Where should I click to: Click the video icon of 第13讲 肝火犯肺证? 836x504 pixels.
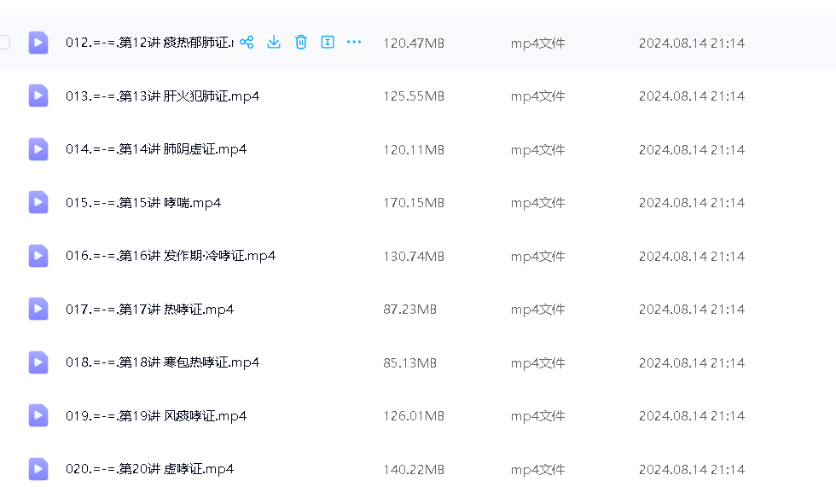coord(38,96)
